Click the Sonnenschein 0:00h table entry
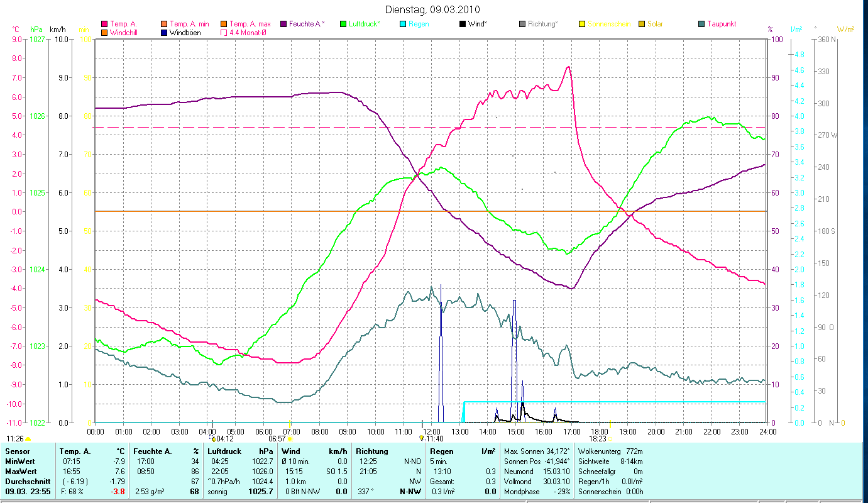The height and width of the screenshot is (503, 868). pyautogui.click(x=610, y=492)
